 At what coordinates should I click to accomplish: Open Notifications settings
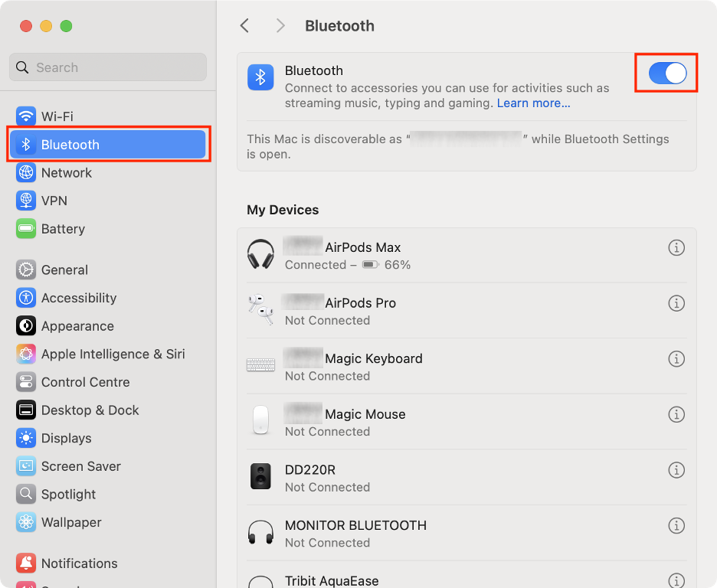(x=81, y=563)
